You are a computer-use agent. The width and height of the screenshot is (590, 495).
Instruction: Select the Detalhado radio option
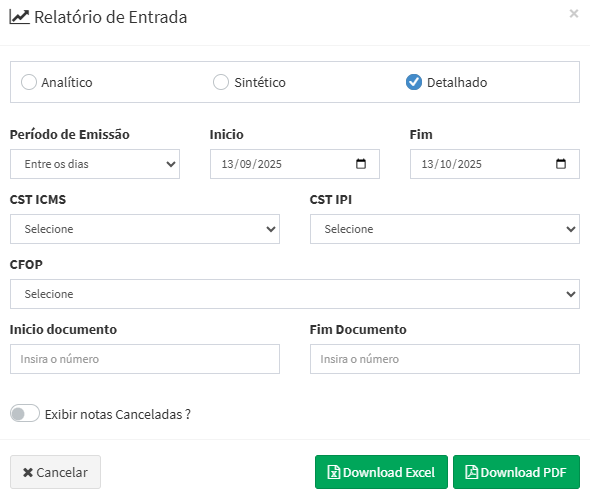tap(414, 82)
